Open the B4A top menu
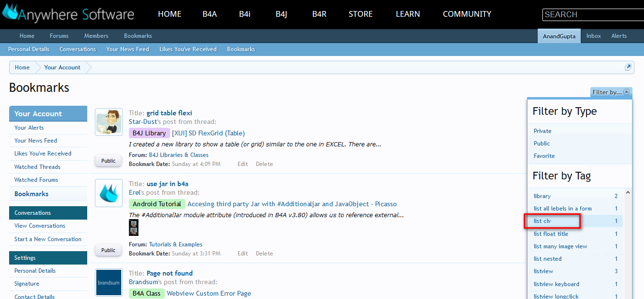This screenshot has width=644, height=299. click(x=209, y=14)
